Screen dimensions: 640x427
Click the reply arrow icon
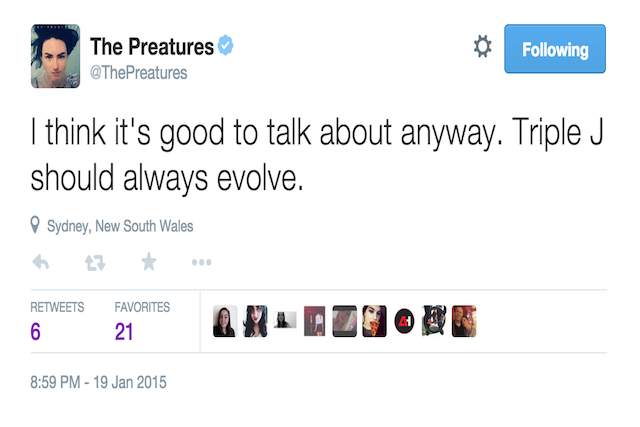pos(41,262)
